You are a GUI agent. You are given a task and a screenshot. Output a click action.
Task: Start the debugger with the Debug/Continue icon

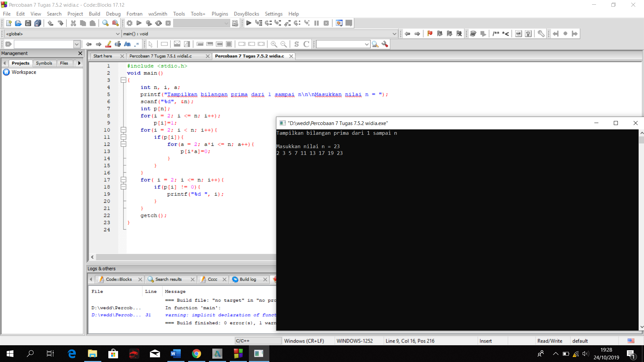[x=249, y=23]
